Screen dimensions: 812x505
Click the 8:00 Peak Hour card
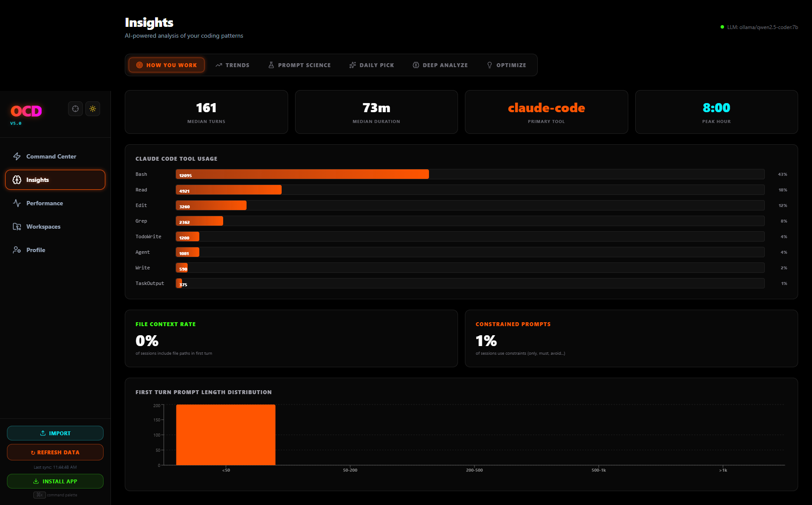point(717,112)
